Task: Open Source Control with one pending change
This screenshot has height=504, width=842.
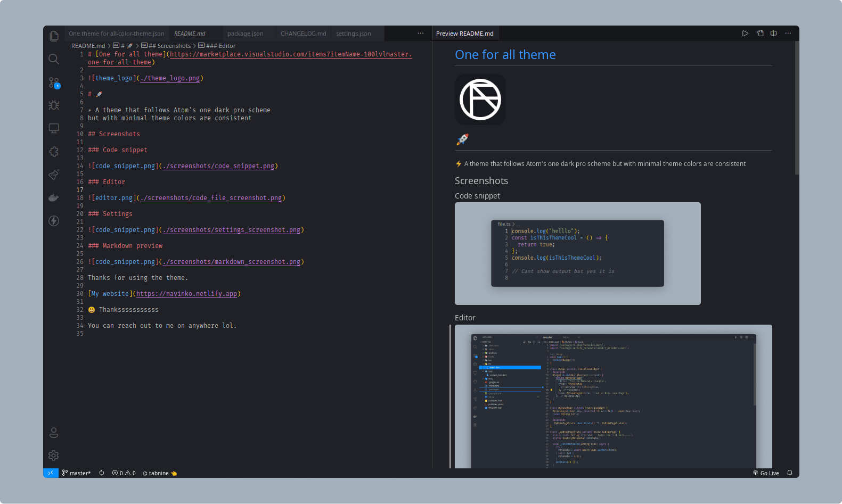Action: pyautogui.click(x=54, y=82)
